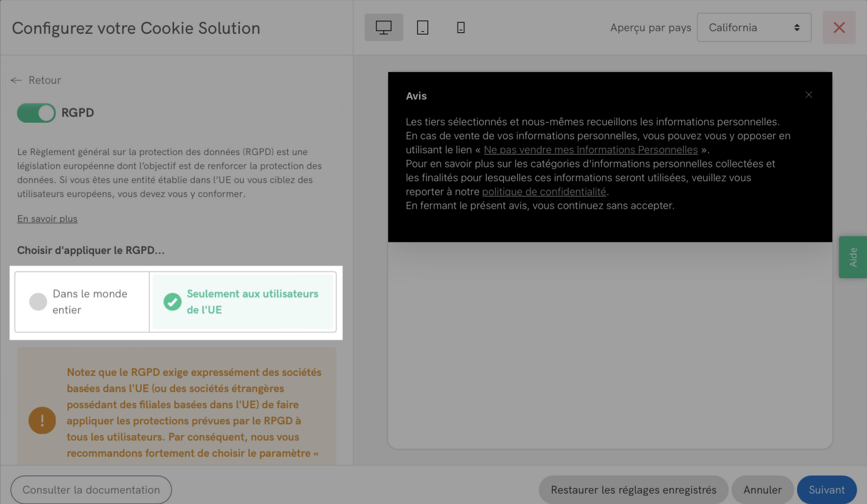The width and height of the screenshot is (867, 504).
Task: Click 'En savoir plus' link
Action: click(x=47, y=219)
